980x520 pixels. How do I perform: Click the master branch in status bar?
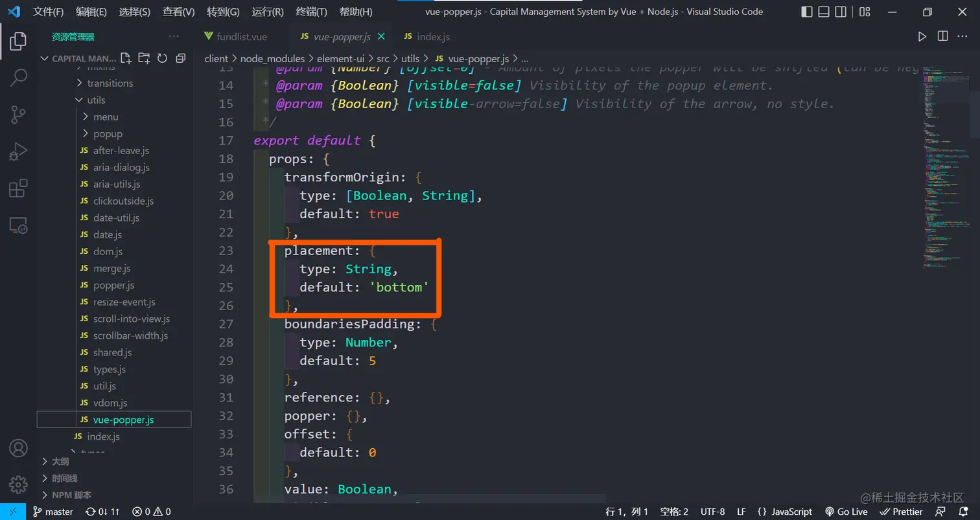point(53,512)
